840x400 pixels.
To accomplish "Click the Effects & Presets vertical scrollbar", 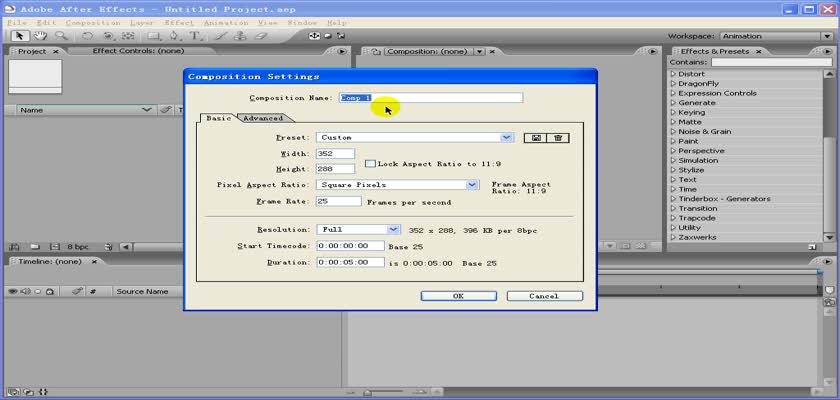I will click(x=829, y=155).
